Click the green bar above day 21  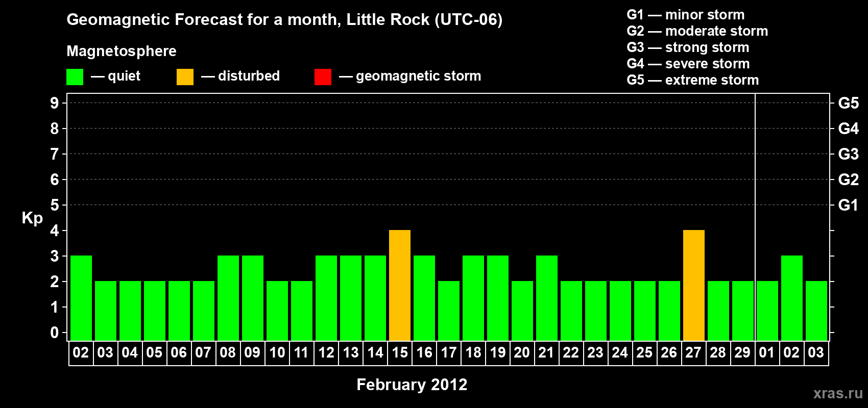point(547,298)
